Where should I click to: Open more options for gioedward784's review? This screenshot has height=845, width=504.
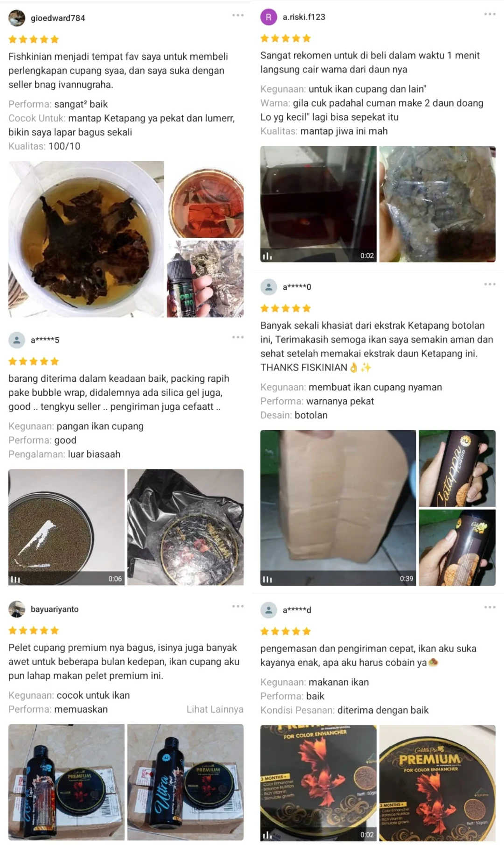click(x=238, y=15)
